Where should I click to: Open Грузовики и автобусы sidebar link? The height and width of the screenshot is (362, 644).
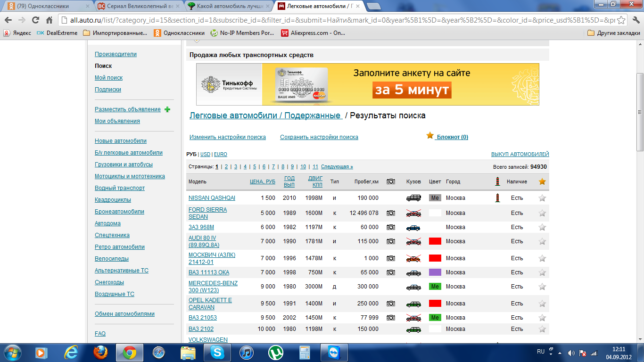tap(124, 165)
